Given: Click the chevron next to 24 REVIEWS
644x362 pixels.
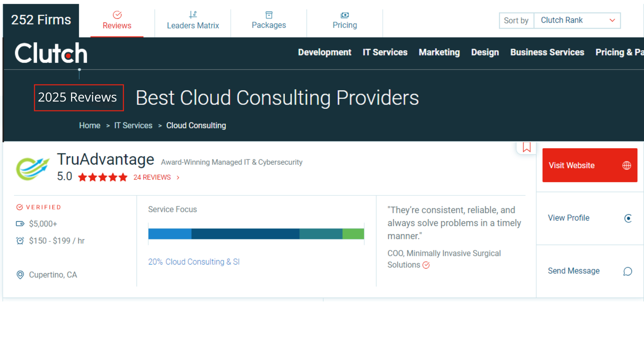Looking at the screenshot, I should [x=178, y=178].
